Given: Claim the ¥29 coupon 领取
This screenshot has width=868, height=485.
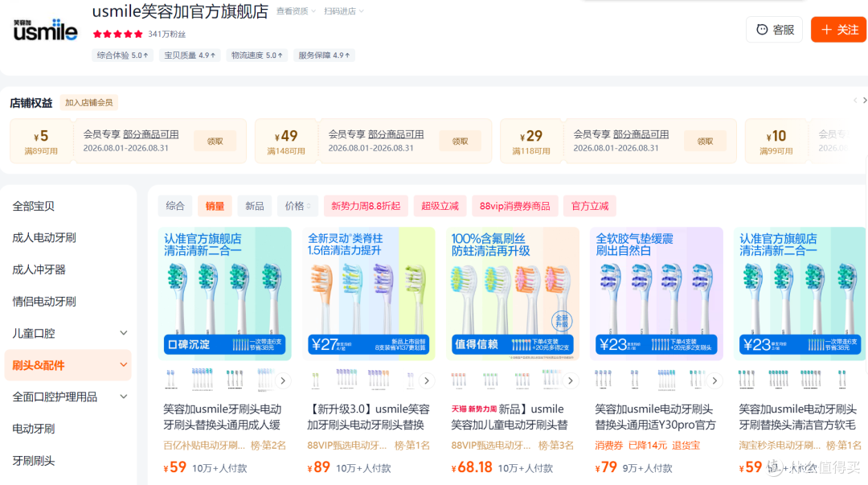Looking at the screenshot, I should 705,142.
